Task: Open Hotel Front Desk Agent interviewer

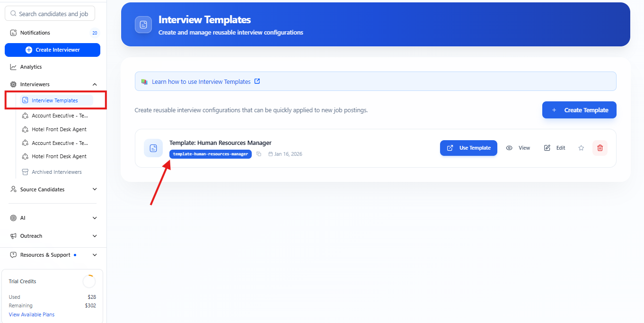Action: coord(59,129)
